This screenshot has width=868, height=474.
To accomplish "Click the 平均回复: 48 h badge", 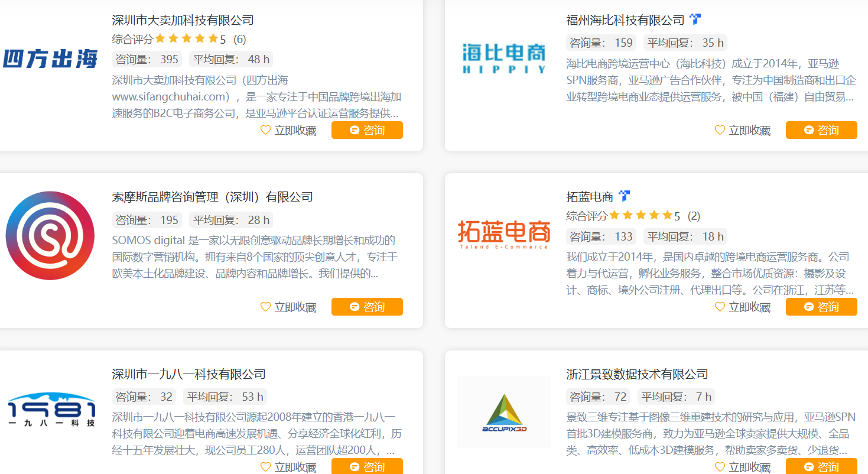I will tap(231, 59).
